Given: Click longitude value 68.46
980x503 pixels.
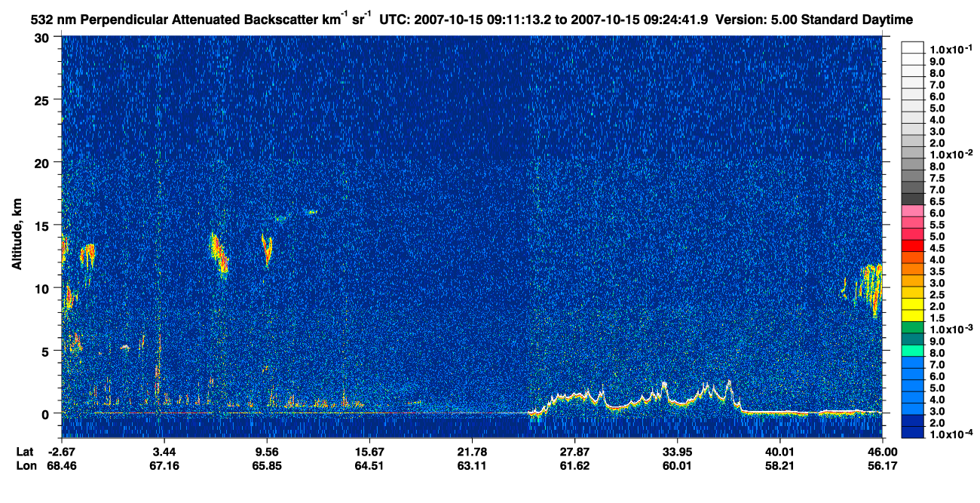Looking at the screenshot, I should tap(62, 466).
